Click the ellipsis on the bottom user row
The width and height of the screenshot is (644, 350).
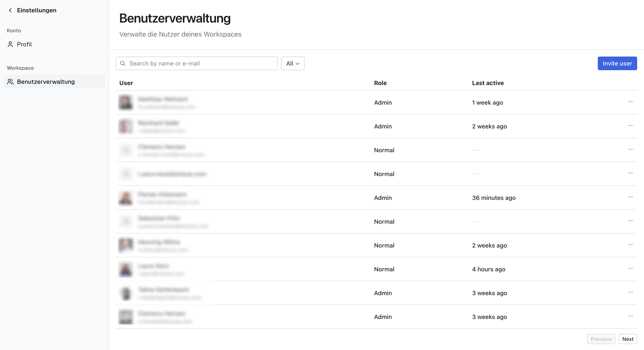[x=630, y=316]
